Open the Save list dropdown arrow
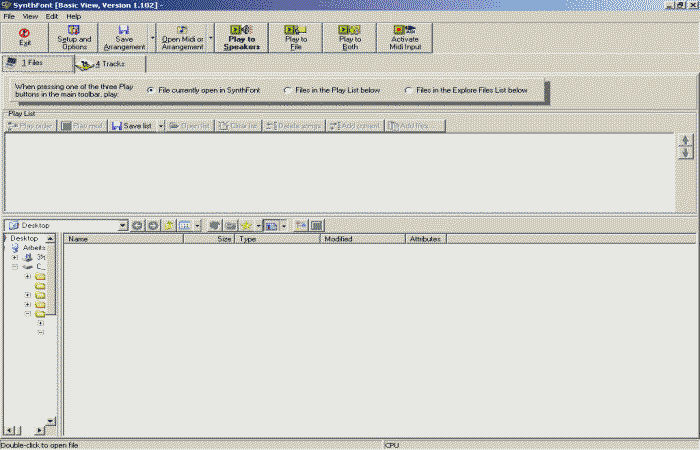Screen dimensions: 700x450 tap(160, 126)
